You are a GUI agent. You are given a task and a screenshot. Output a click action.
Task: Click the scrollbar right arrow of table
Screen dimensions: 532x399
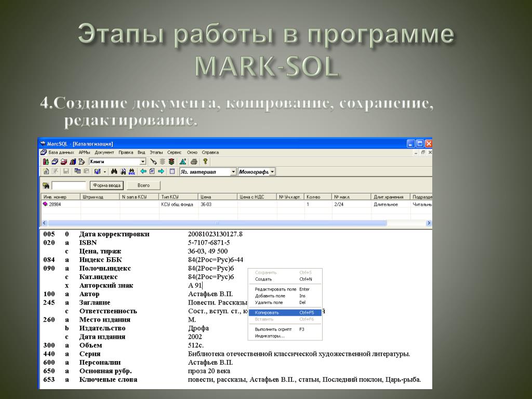click(x=429, y=223)
